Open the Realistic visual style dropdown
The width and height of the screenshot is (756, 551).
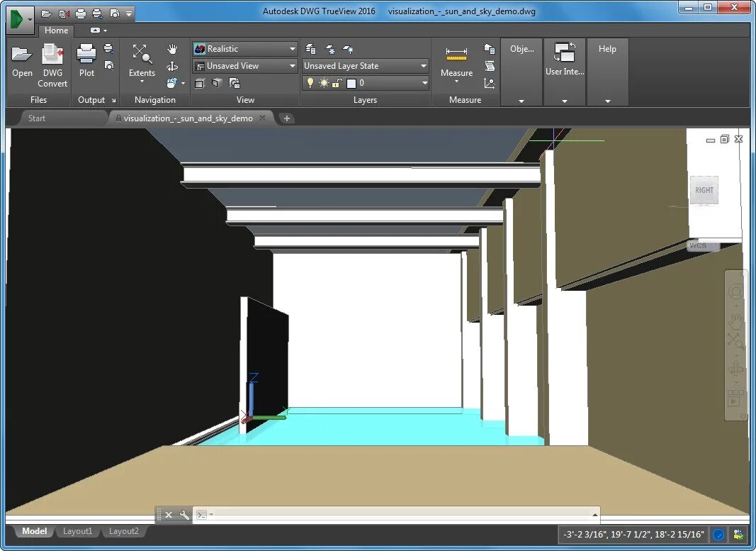(x=245, y=49)
